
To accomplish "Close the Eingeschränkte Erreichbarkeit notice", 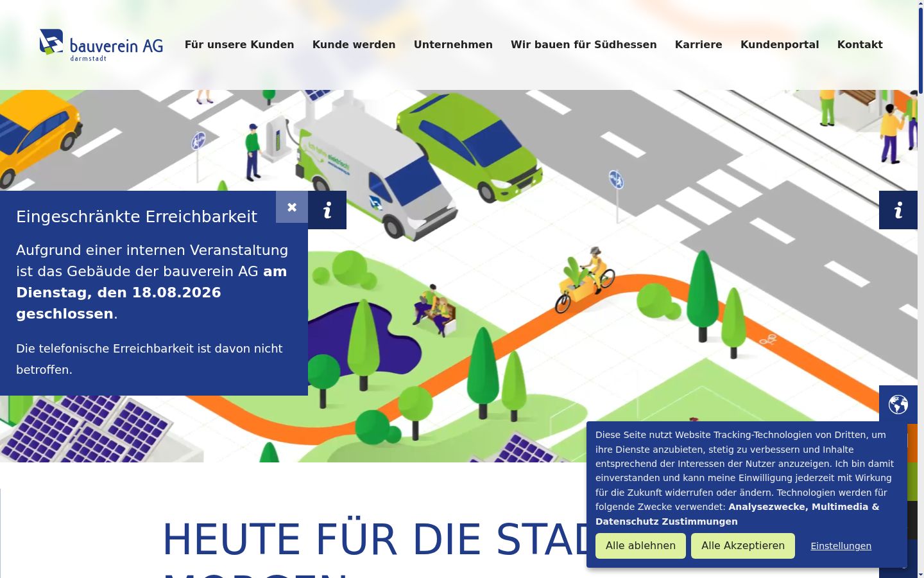I will coord(292,207).
